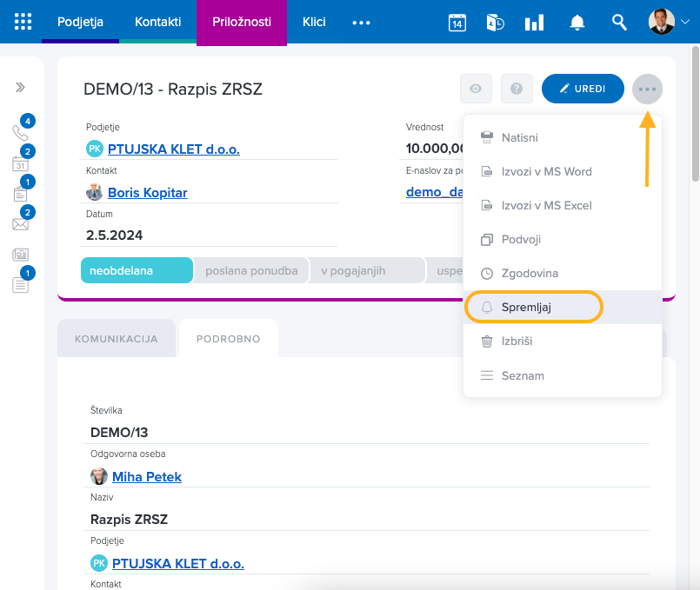This screenshot has width=700, height=590.
Task: Switch to the Komunikacija tab
Action: pyautogui.click(x=117, y=339)
